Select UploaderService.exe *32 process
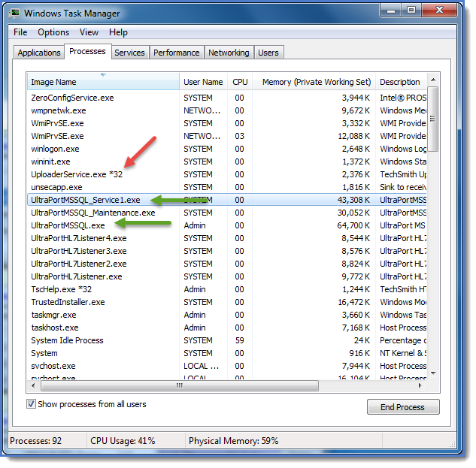476x468 pixels. 227,174
